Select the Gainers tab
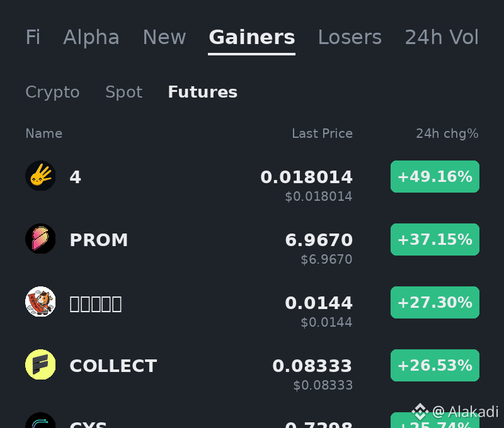This screenshot has width=504, height=428. pyautogui.click(x=251, y=37)
